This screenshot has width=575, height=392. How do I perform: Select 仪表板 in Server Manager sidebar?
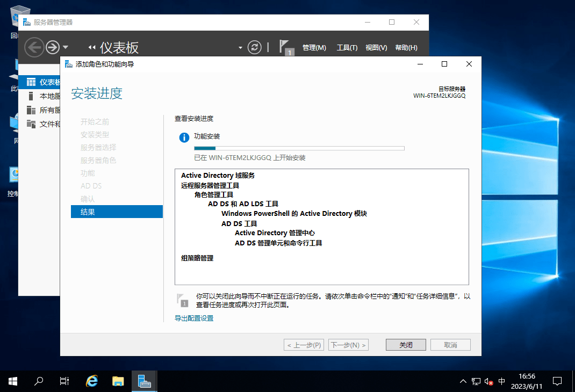40,82
